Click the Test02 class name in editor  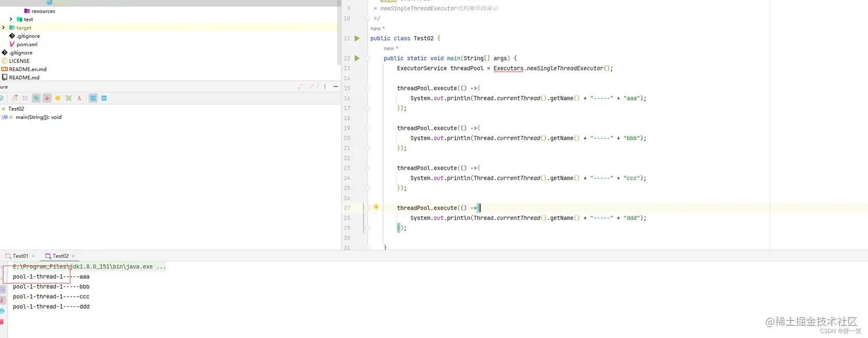pyautogui.click(x=424, y=38)
